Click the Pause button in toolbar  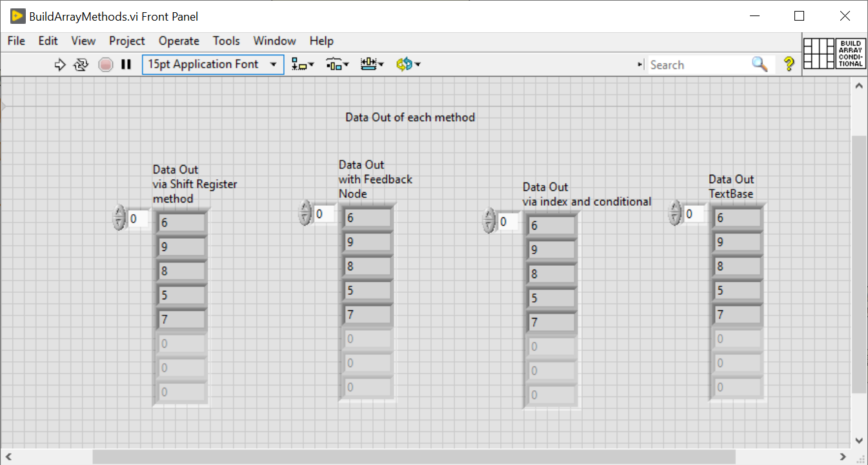coord(126,64)
